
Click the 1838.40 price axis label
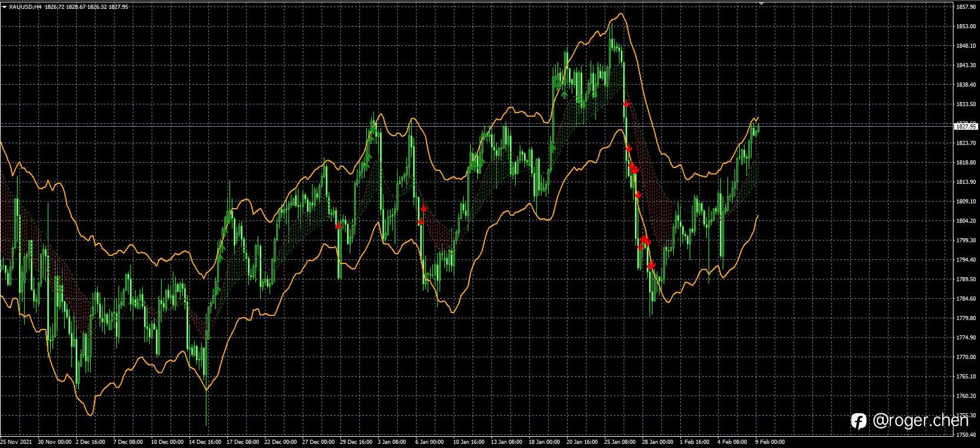pyautogui.click(x=965, y=85)
